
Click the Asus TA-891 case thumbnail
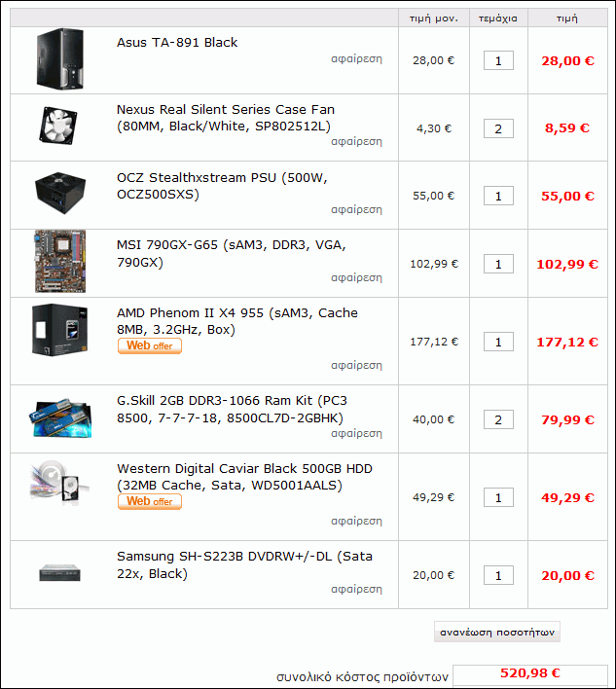60,59
